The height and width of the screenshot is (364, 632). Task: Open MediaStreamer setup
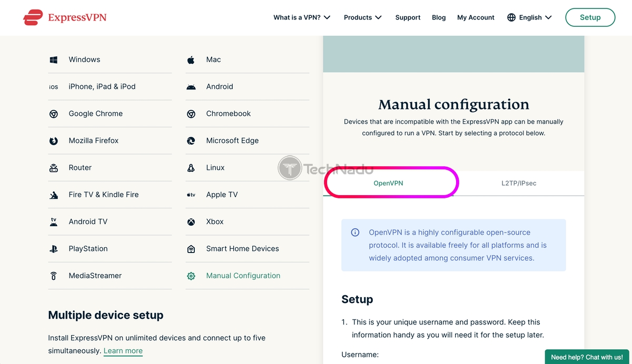[x=110, y=276]
